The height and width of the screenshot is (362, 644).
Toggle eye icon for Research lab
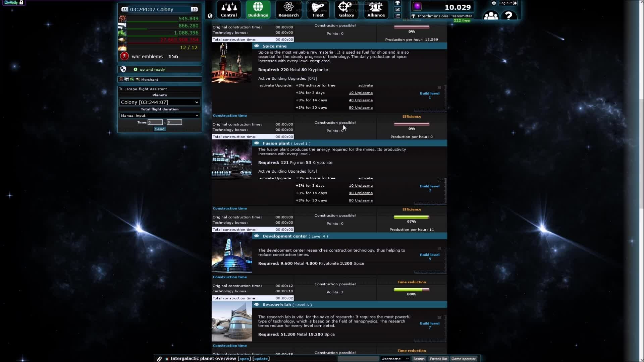point(257,305)
